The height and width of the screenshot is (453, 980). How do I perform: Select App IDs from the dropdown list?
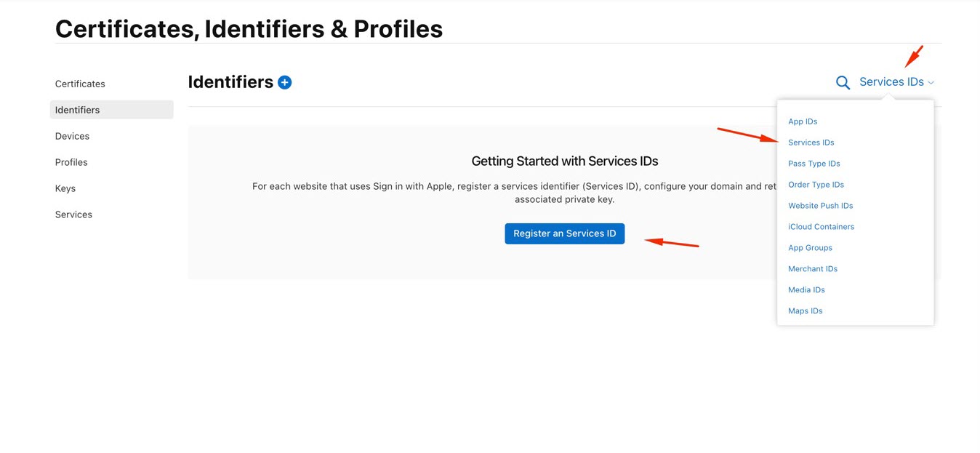803,121
